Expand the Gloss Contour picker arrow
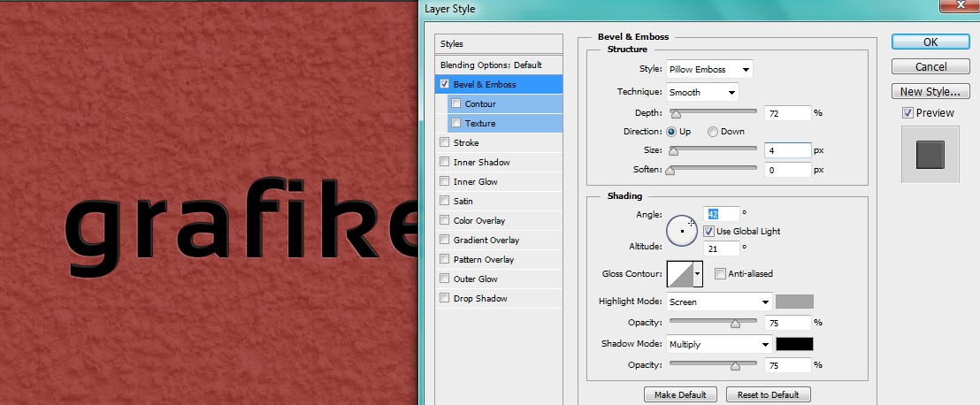Image resolution: width=980 pixels, height=405 pixels. (698, 274)
